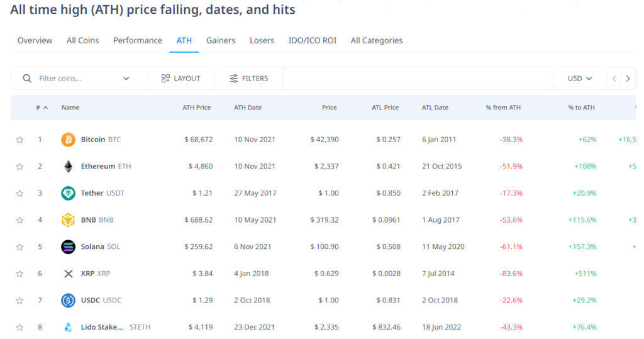Screen dimensions: 644x339
Task: Sort by ATL Date column header
Action: pos(435,108)
